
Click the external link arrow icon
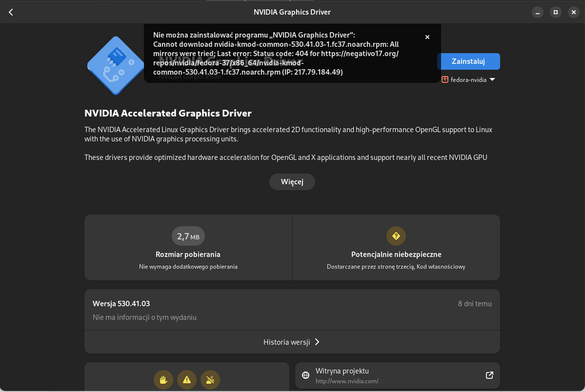tap(489, 376)
